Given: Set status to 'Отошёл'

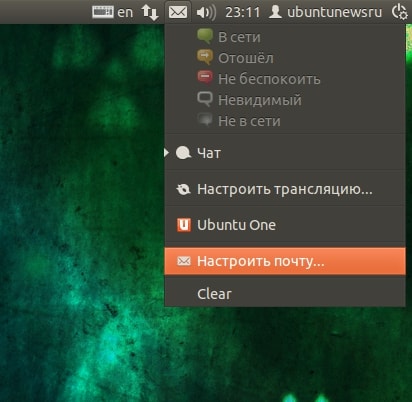Looking at the screenshot, I should pyautogui.click(x=285, y=58).
